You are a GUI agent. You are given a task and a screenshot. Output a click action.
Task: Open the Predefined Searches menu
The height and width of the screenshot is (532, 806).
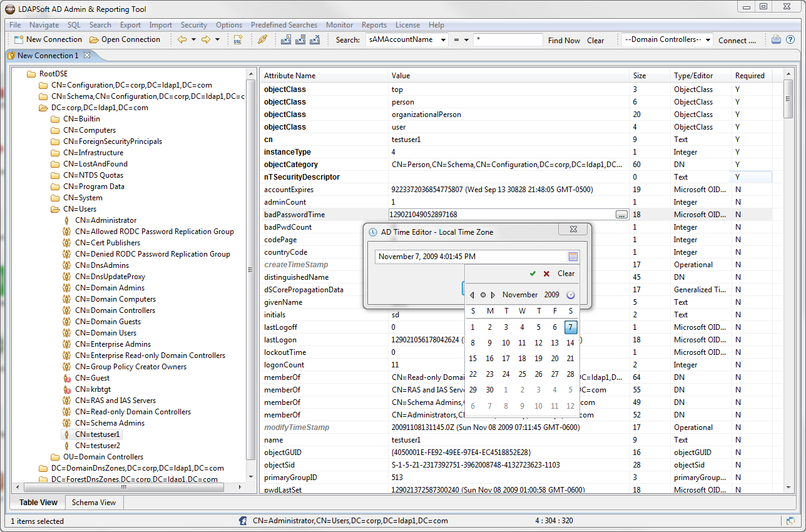[284, 25]
